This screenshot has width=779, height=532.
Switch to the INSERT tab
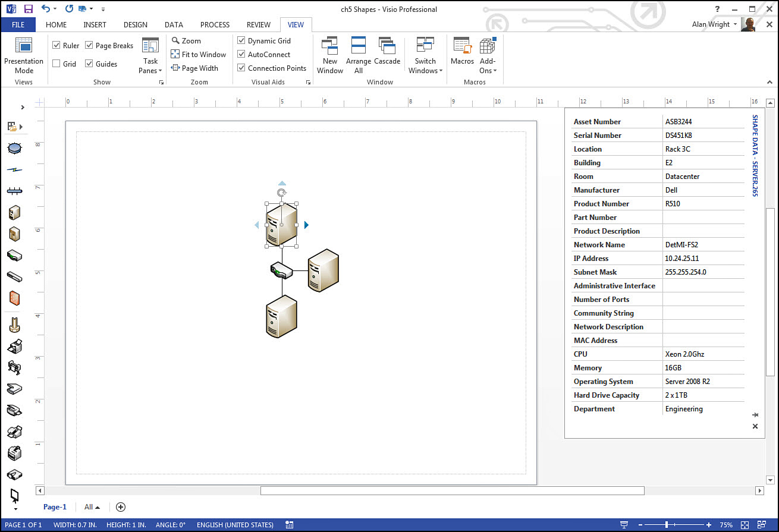pos(95,24)
